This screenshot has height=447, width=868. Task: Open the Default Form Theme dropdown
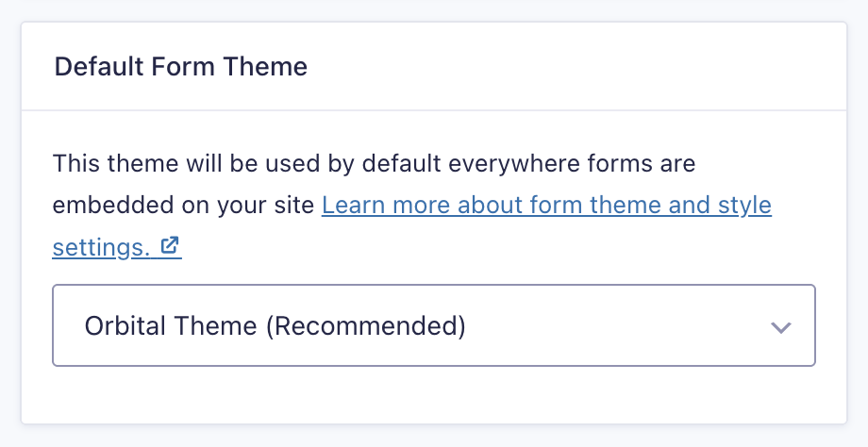(x=434, y=325)
